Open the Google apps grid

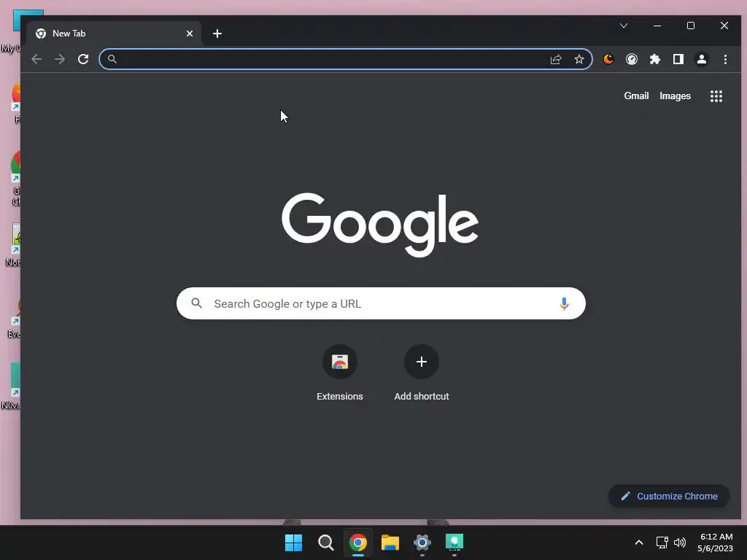(x=716, y=96)
